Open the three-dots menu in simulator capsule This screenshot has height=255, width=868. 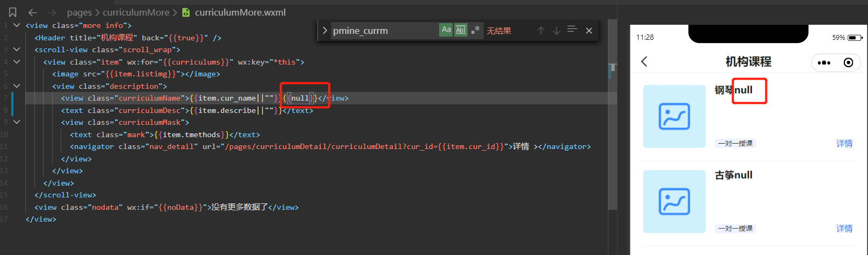(x=824, y=62)
